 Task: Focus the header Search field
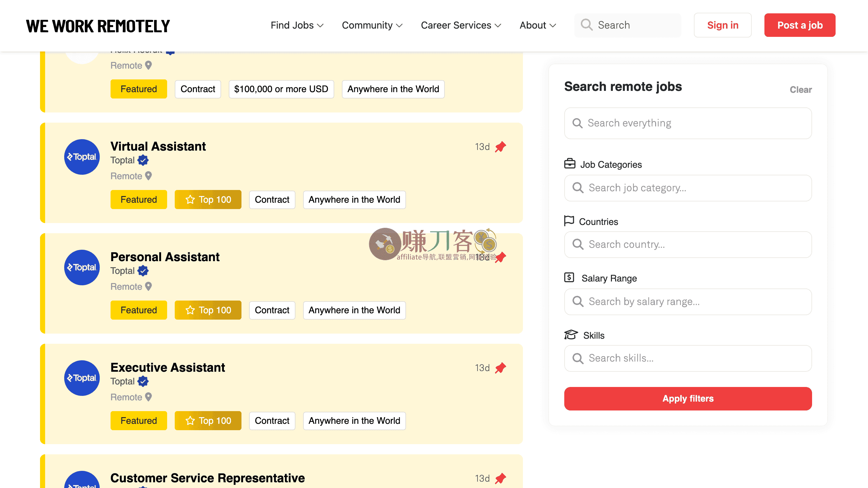point(628,25)
